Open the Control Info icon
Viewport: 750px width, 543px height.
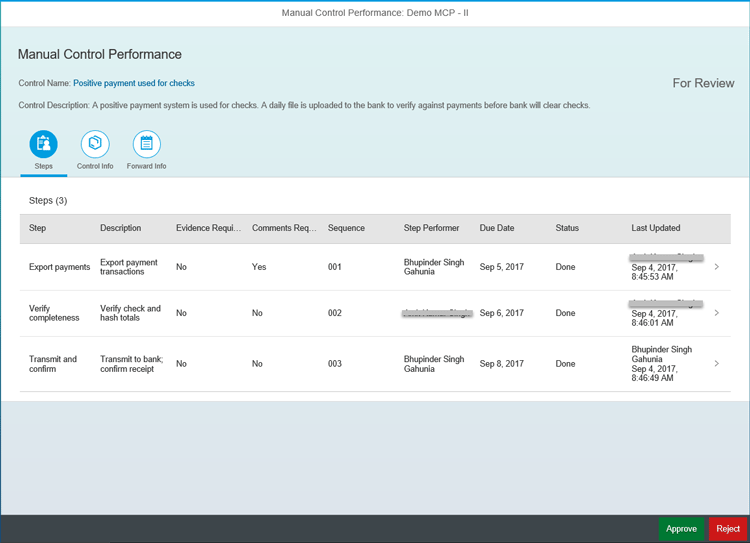click(95, 144)
